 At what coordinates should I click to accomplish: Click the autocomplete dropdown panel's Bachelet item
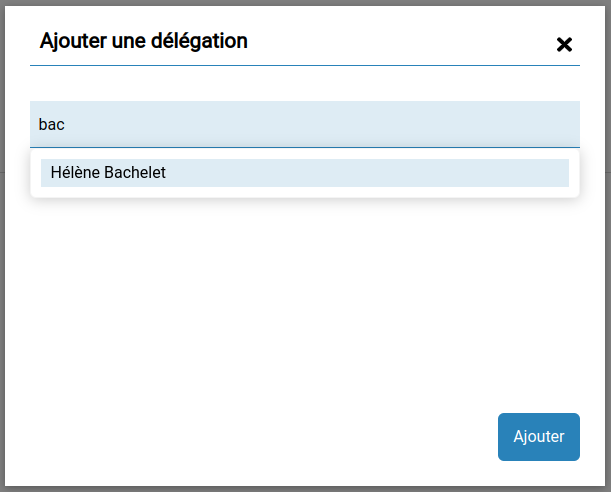click(x=305, y=173)
